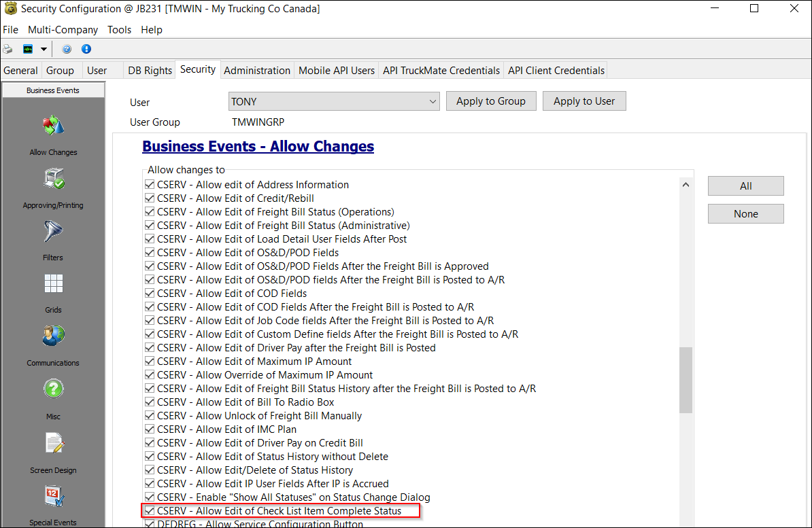812x528 pixels.
Task: Toggle Allow Edit of Credit/Rebill checkbox
Action: point(150,198)
